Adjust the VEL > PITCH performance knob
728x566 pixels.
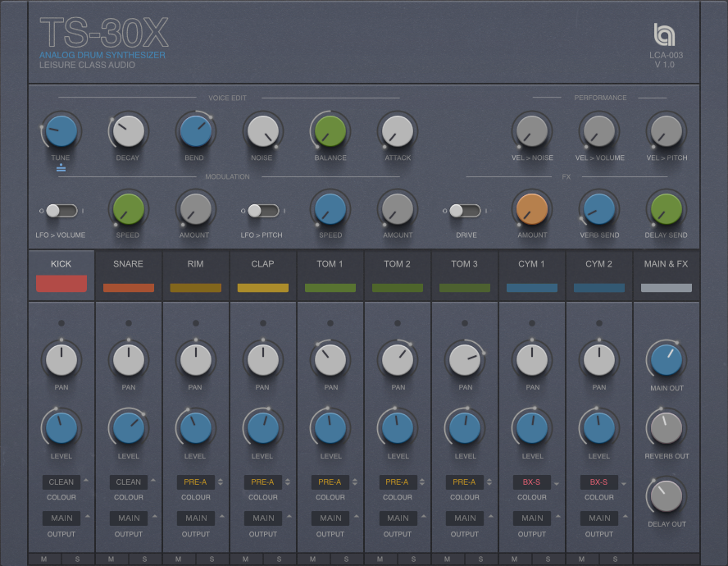click(666, 130)
